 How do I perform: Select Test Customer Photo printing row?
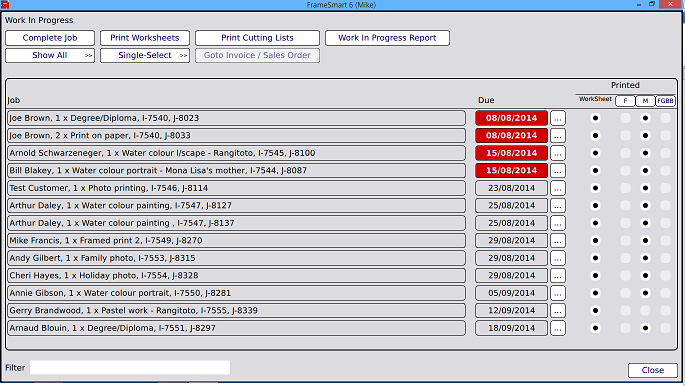pyautogui.click(x=236, y=188)
